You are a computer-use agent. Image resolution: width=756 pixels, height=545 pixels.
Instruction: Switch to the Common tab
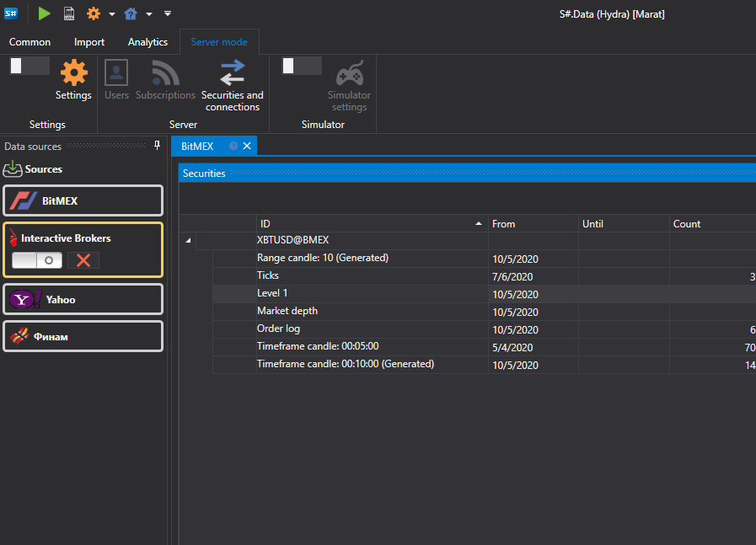coord(29,42)
